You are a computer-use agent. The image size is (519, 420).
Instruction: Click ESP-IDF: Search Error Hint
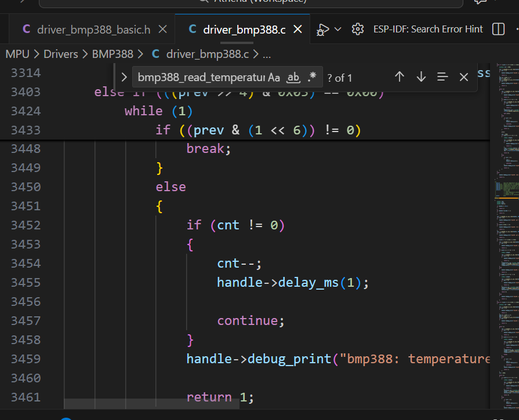[428, 30]
